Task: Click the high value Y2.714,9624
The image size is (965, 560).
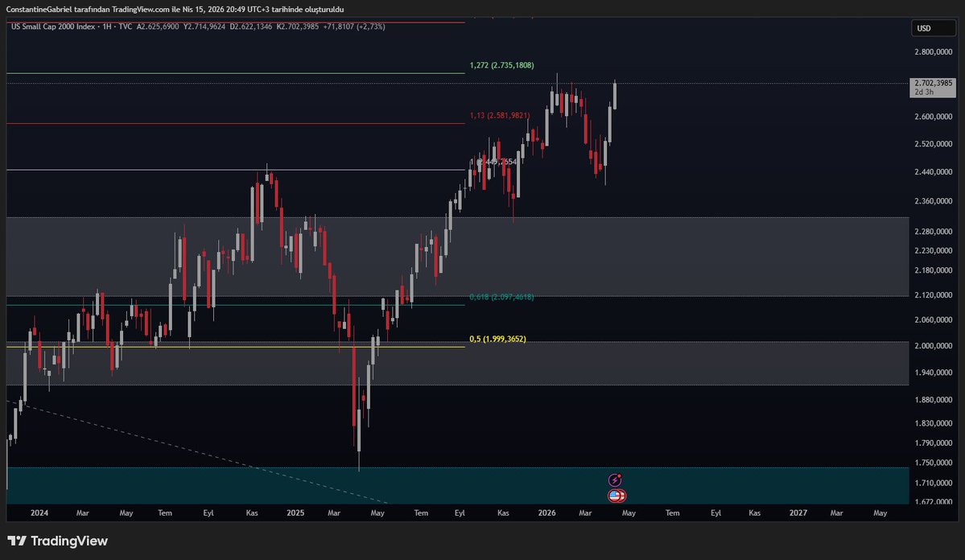Action: 204,27
